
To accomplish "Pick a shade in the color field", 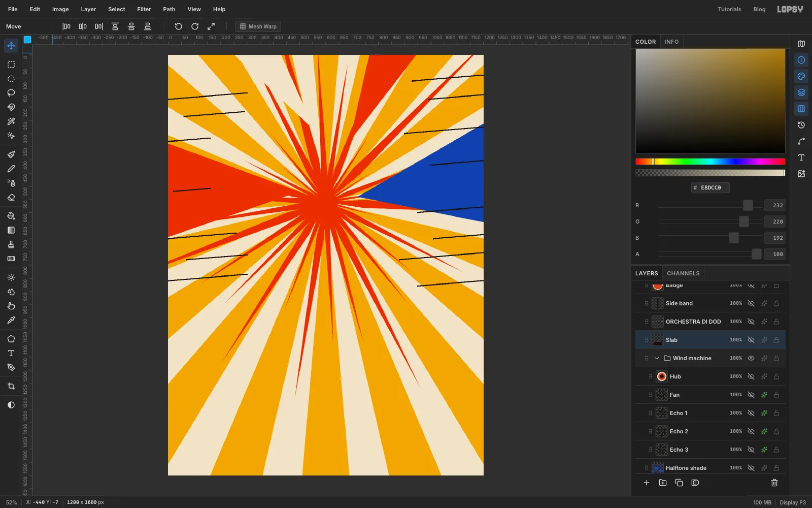I will (710, 101).
